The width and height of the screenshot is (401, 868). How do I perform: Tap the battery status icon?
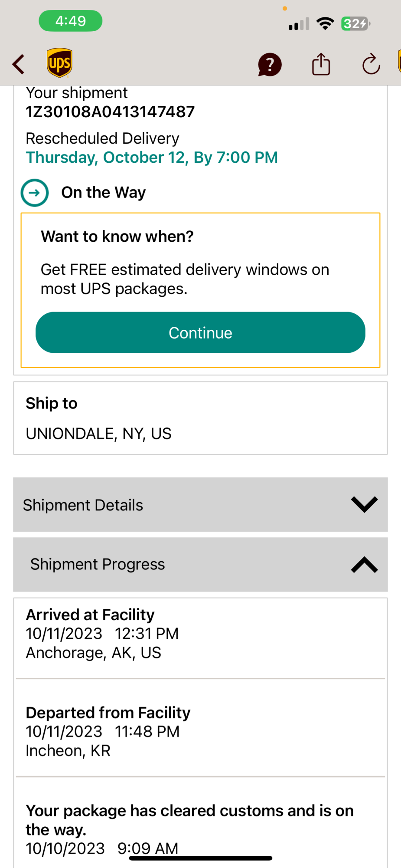[x=355, y=23]
